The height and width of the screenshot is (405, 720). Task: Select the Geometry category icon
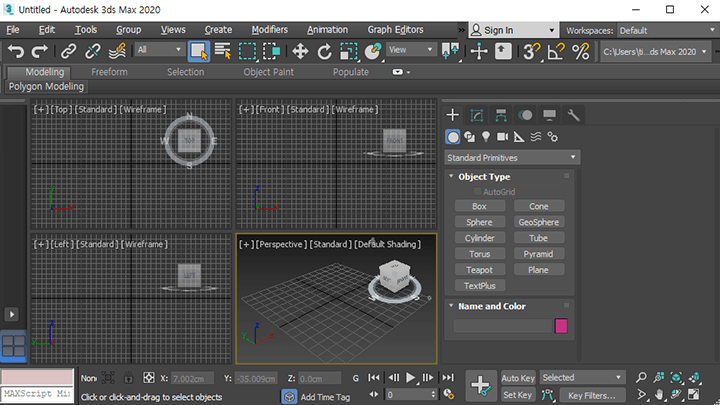click(453, 137)
